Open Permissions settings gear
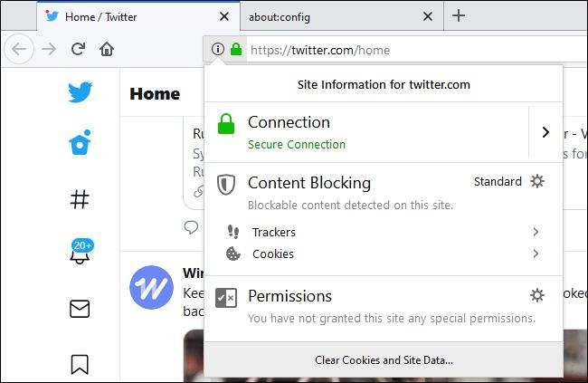This screenshot has height=383, width=588. (537, 295)
